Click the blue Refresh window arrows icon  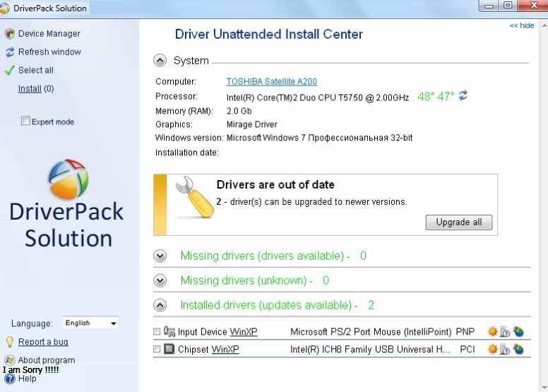click(9, 52)
